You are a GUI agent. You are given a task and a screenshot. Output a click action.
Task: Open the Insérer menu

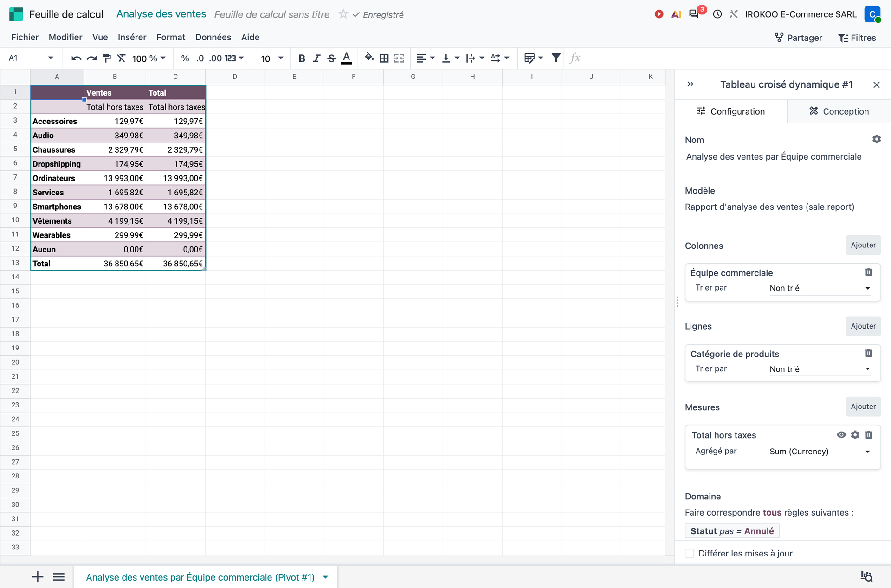click(132, 37)
